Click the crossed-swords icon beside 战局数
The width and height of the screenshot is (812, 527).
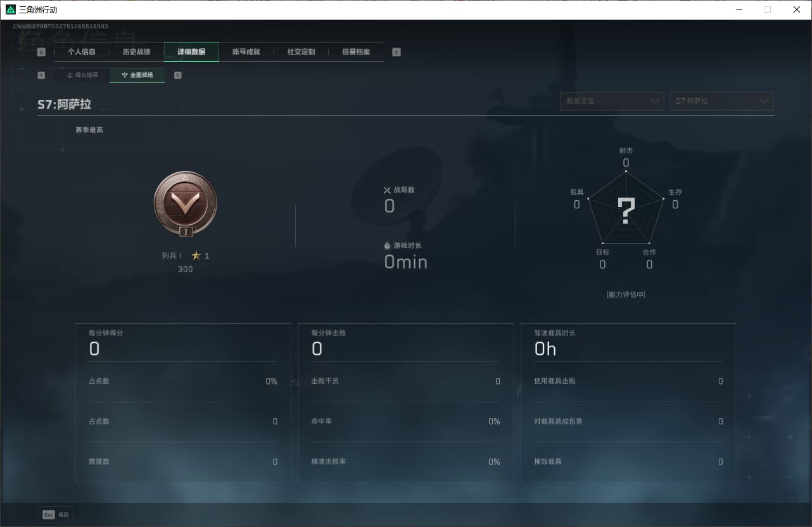click(x=388, y=190)
